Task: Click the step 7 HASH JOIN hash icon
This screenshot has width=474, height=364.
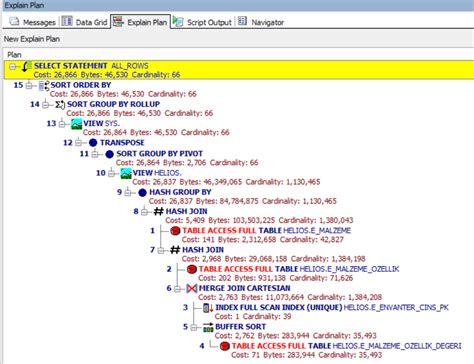Action: pyautogui.click(x=175, y=250)
